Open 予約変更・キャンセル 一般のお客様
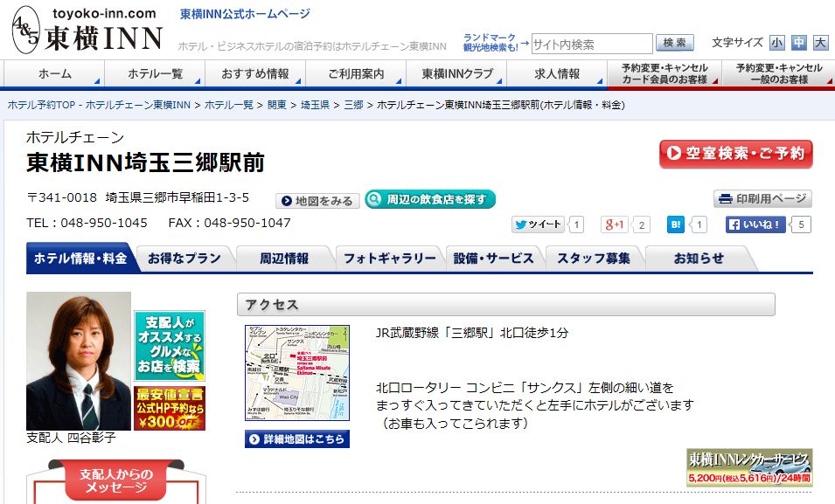This screenshot has width=835, height=504. [x=778, y=74]
